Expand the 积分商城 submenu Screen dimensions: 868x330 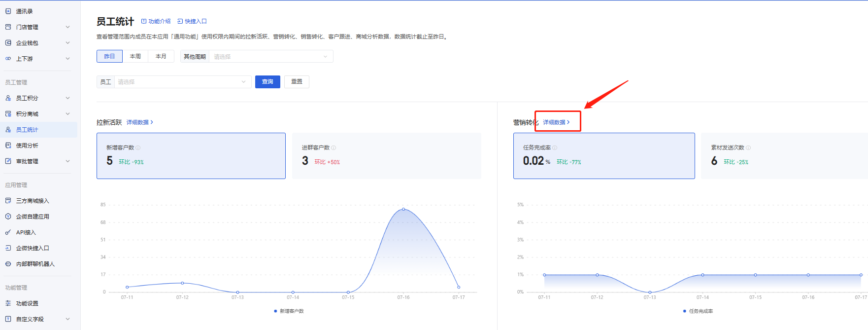(x=68, y=114)
